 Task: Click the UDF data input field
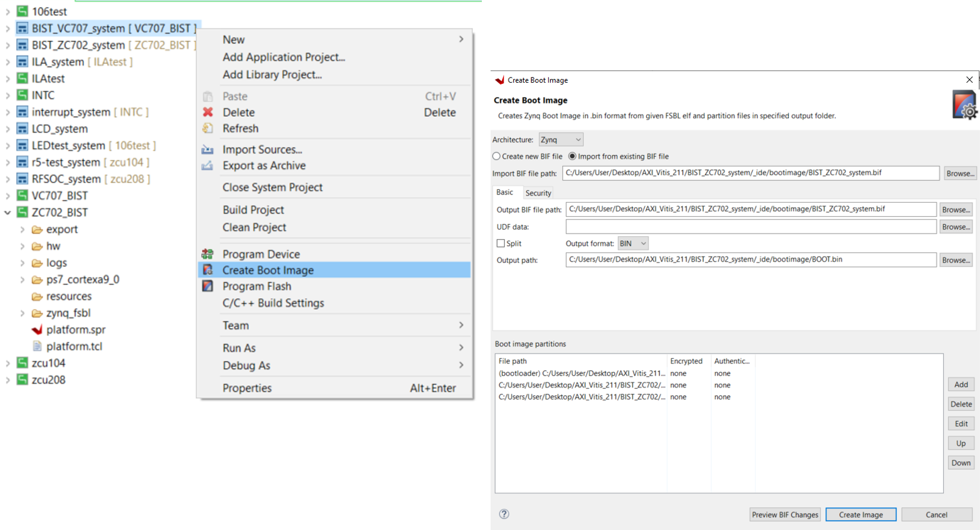pos(751,227)
